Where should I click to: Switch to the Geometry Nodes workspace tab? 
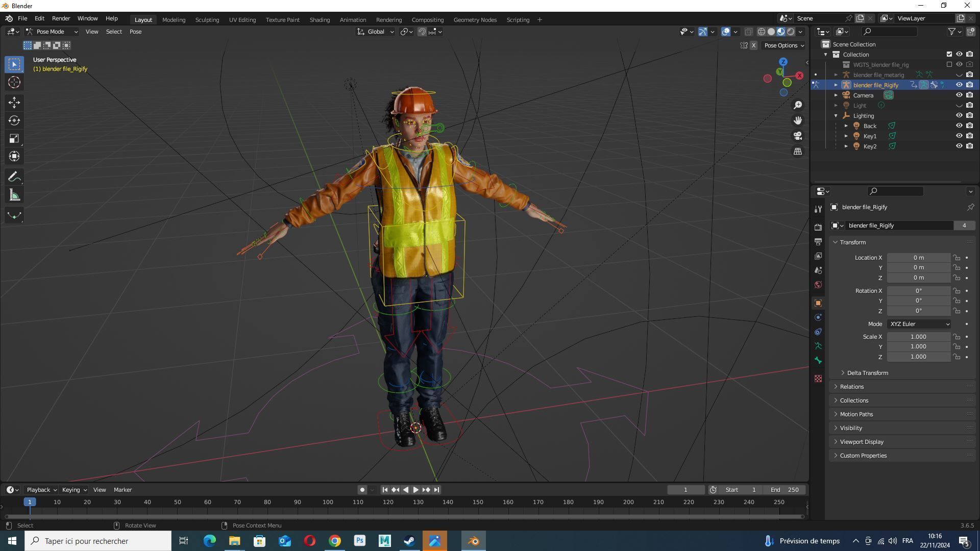475,20
